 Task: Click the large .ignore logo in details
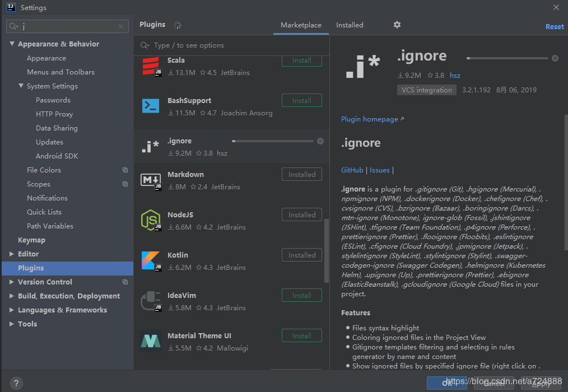[x=362, y=66]
